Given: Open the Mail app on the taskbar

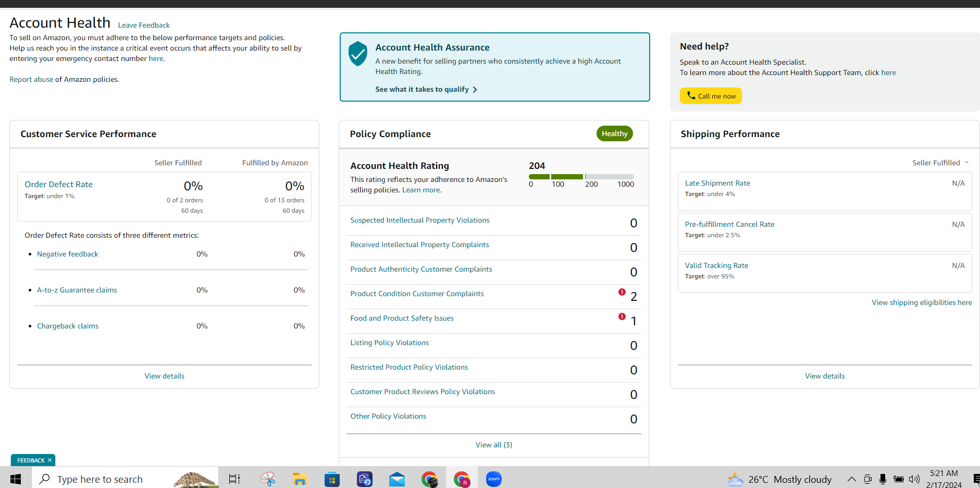Looking at the screenshot, I should coord(397,479).
